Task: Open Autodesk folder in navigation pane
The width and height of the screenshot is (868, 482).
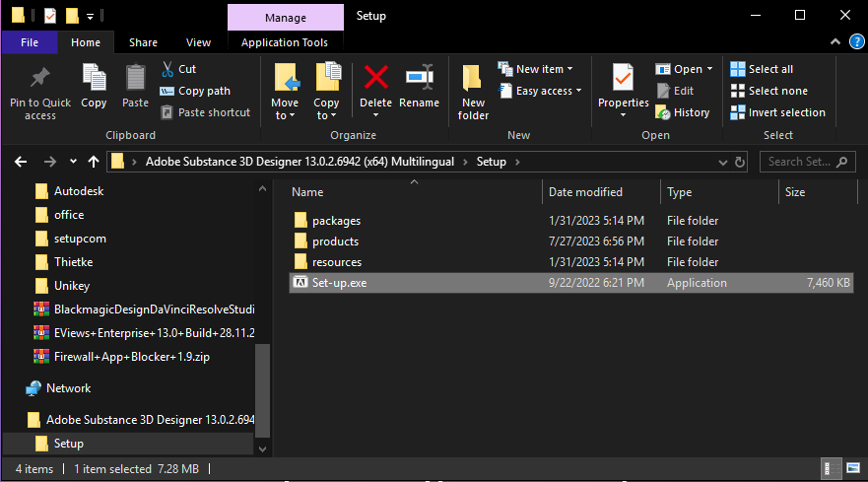Action: 79,191
